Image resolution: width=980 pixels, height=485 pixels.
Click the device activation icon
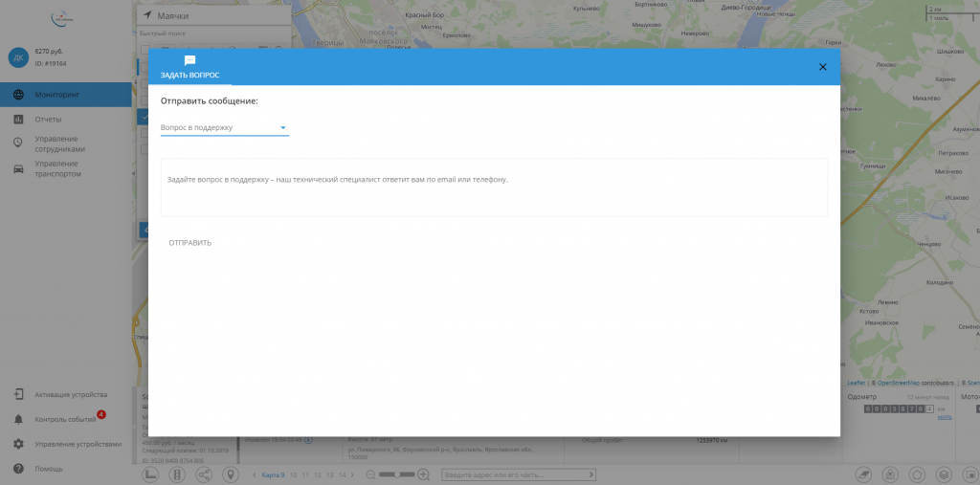pyautogui.click(x=19, y=394)
